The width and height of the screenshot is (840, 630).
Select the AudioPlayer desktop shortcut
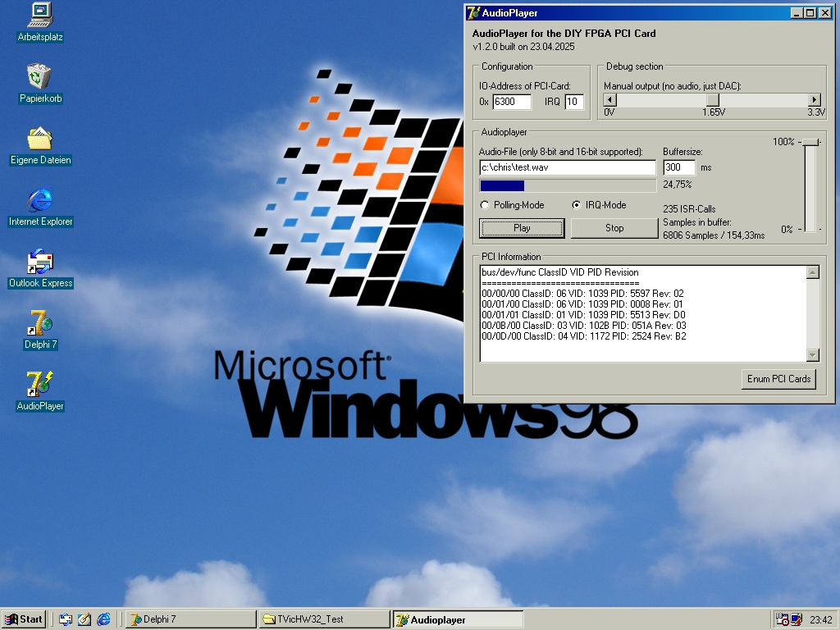[x=40, y=391]
